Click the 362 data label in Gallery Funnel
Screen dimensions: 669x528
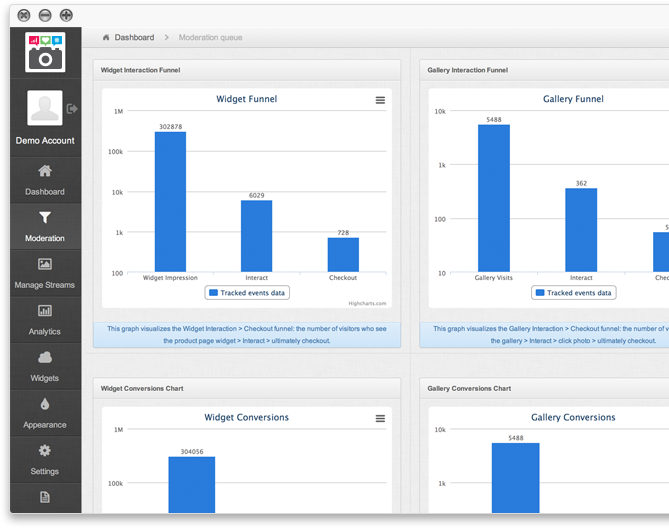[x=581, y=183]
